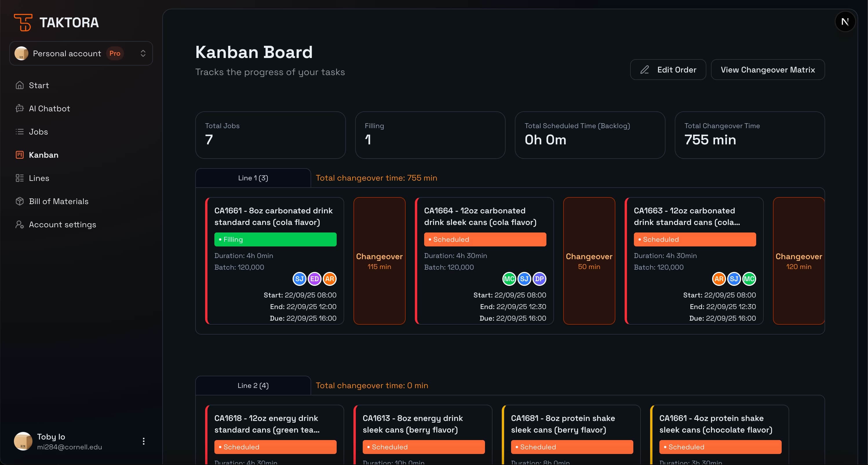This screenshot has width=868, height=465.
Task: Open the N profile avatar menu
Action: tap(845, 21)
